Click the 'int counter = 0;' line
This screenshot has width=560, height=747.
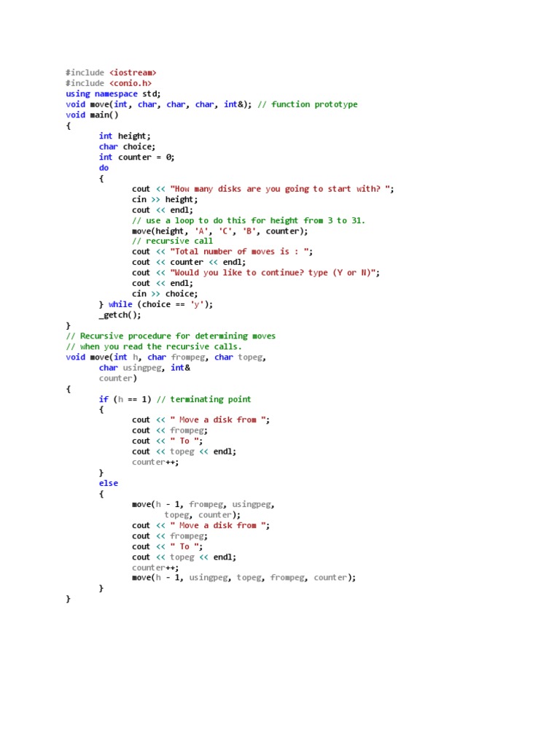tap(136, 158)
